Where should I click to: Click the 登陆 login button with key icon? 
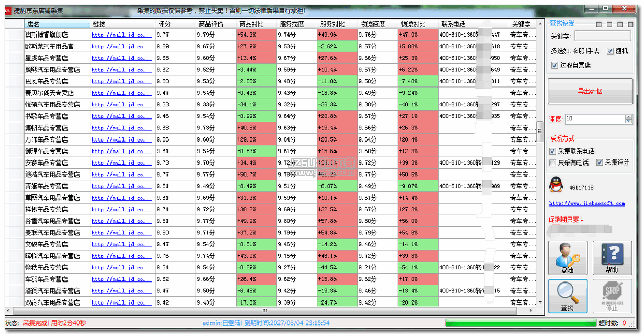point(568,258)
